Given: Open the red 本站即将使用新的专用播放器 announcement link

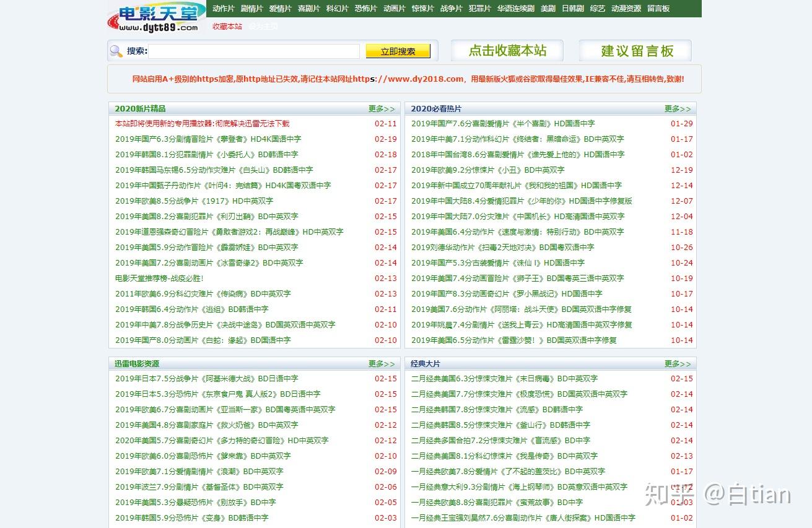Looking at the screenshot, I should [202, 123].
